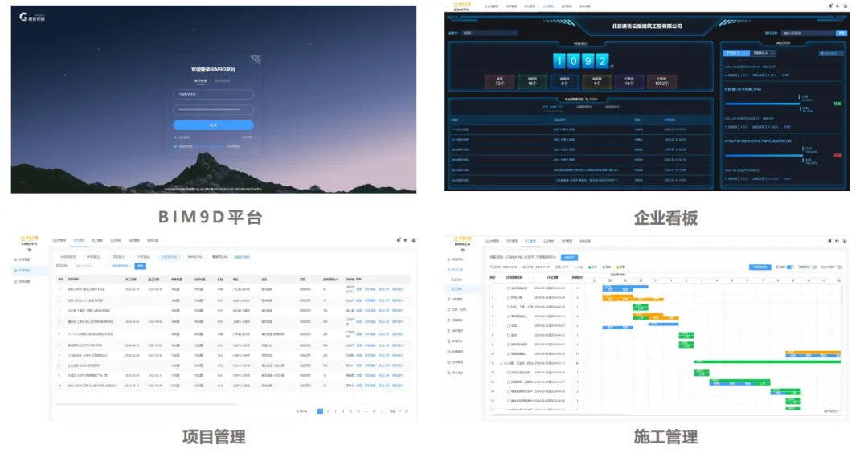This screenshot has width=868, height=453.
Task: Open second dropdown in dashboard project list panel
Action: click(x=764, y=53)
